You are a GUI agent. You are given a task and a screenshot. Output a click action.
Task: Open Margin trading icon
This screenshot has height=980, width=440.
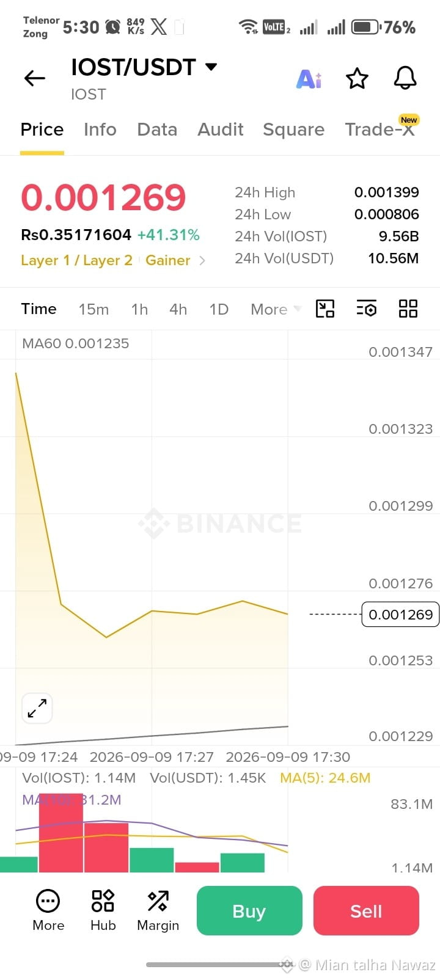[x=158, y=910]
